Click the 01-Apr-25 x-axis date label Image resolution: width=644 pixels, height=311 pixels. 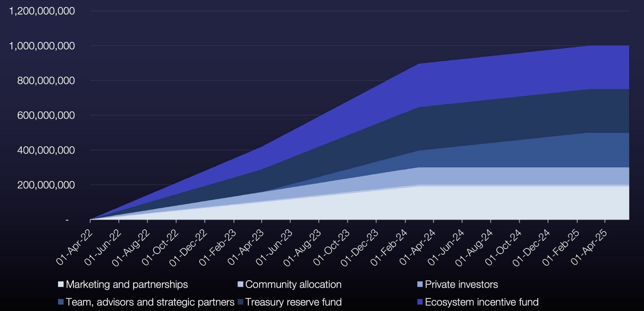(x=589, y=248)
